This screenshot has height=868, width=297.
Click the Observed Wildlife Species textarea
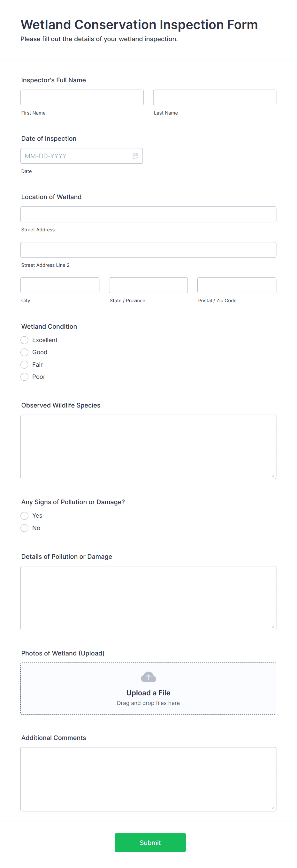[x=148, y=447]
